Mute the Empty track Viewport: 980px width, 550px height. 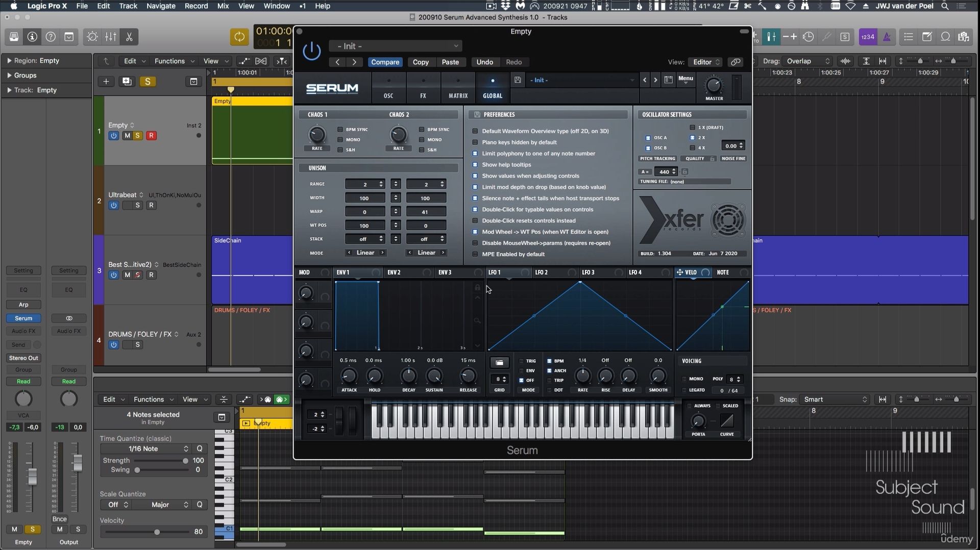click(127, 136)
